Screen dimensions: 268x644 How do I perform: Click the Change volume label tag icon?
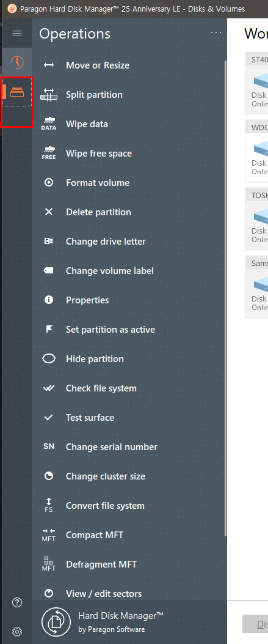[x=49, y=271]
